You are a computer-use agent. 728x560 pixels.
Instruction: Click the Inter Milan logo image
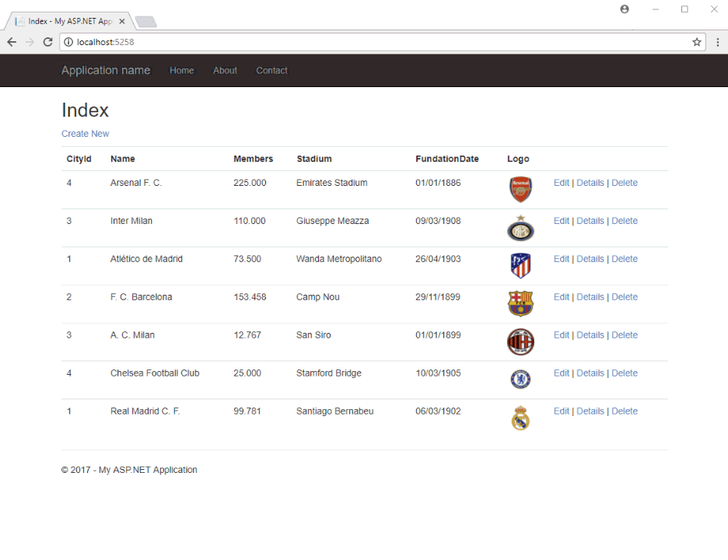[520, 228]
